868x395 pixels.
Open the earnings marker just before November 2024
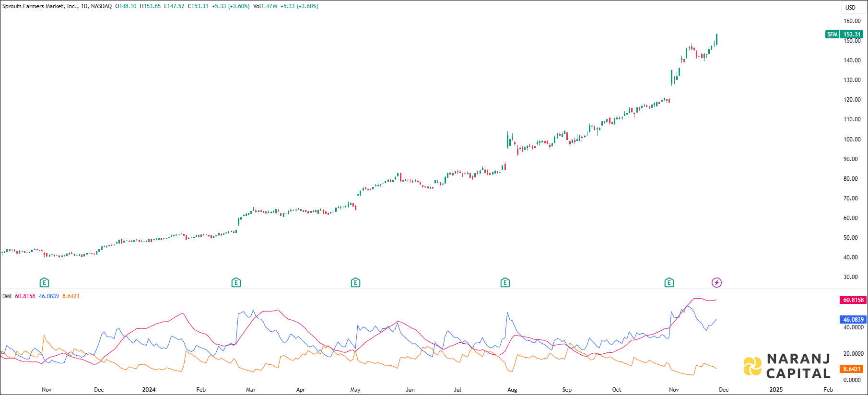669,282
